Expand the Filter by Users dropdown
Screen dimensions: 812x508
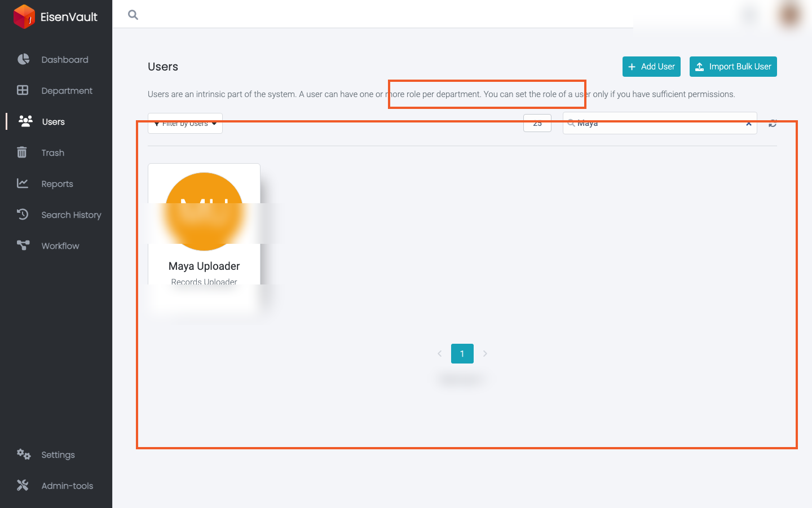click(185, 123)
